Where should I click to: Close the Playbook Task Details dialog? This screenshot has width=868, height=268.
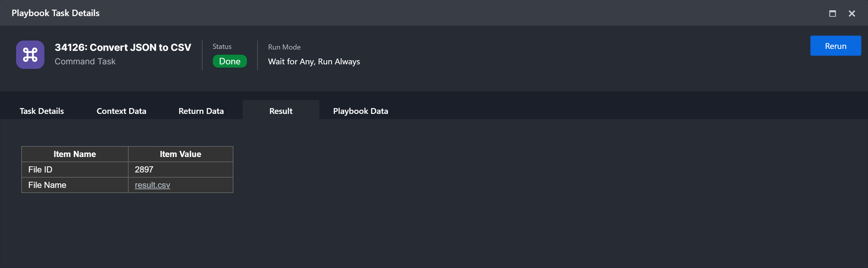tap(852, 14)
